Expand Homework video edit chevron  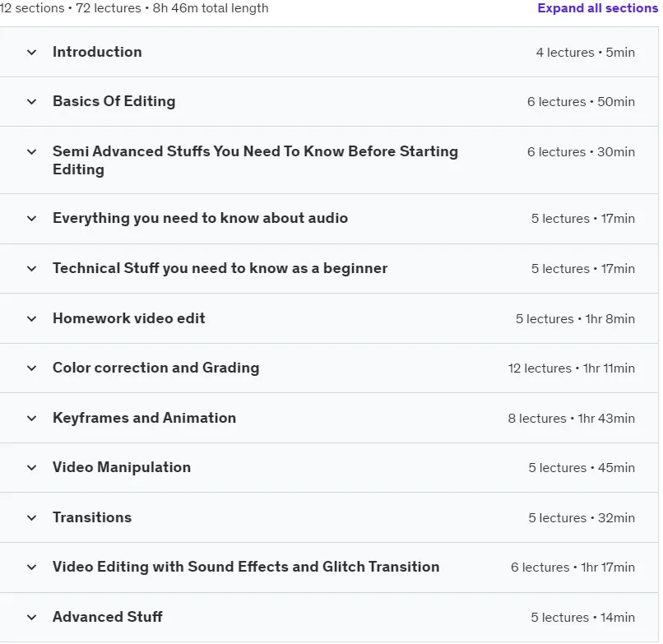click(x=32, y=319)
